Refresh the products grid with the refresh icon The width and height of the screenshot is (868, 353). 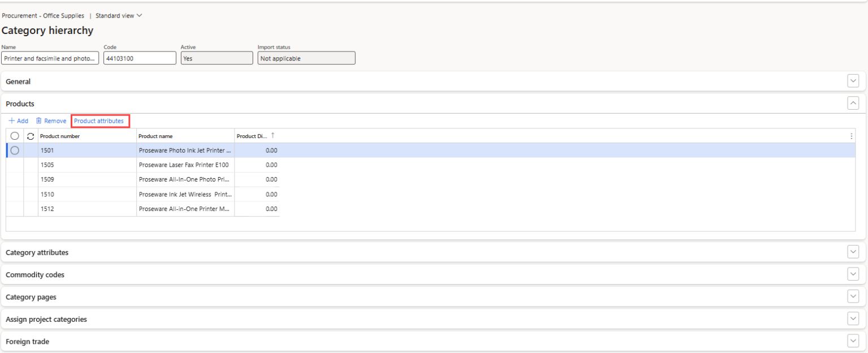pos(30,136)
